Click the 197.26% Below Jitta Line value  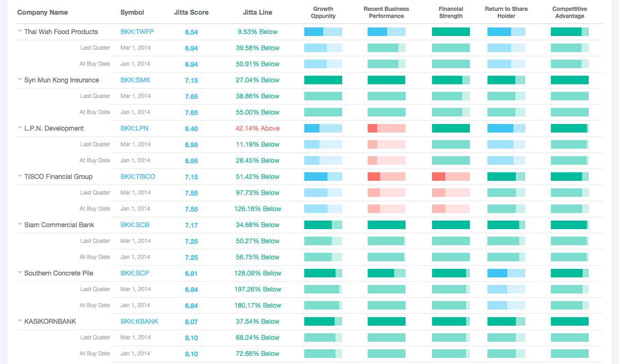(x=257, y=289)
